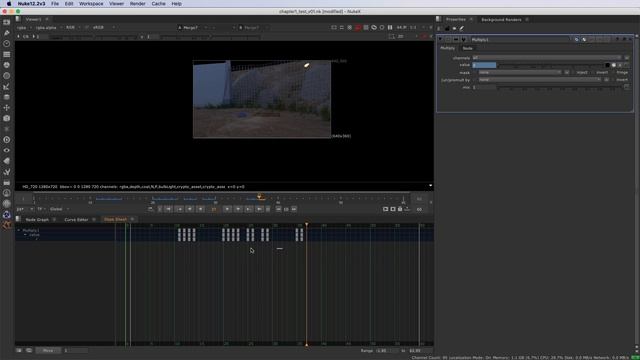
Task: Open the Image nodes toolbar icon
Action: [x=7, y=22]
